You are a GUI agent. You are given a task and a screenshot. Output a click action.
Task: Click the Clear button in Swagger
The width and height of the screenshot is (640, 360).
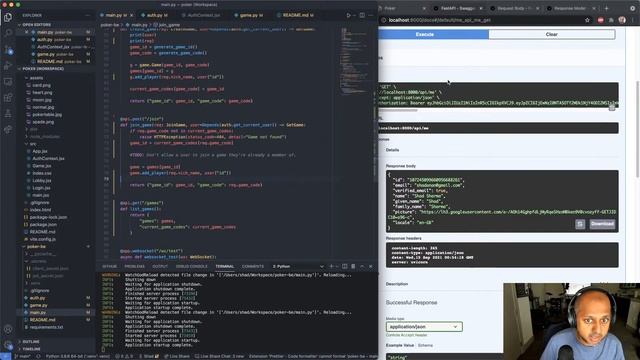(x=552, y=34)
